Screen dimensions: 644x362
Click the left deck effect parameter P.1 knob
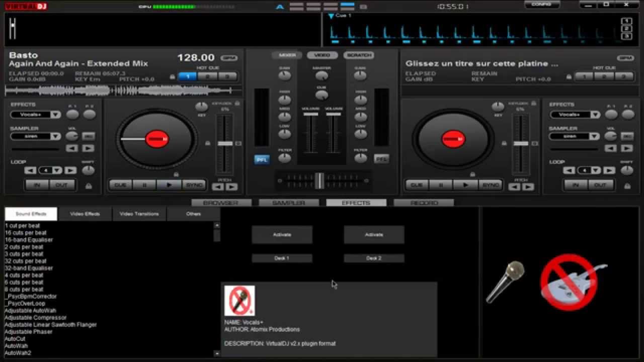point(73,115)
